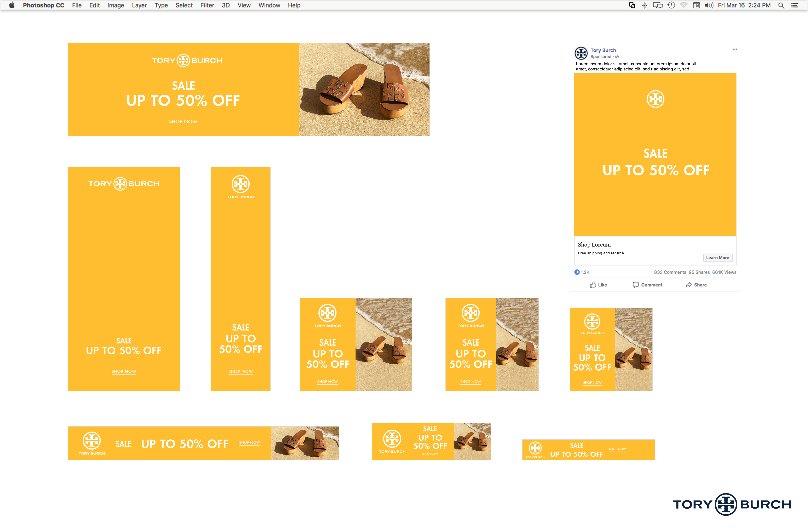Click Tory Burch profile avatar in Facebook ad
This screenshot has height=532, width=808.
(581, 53)
